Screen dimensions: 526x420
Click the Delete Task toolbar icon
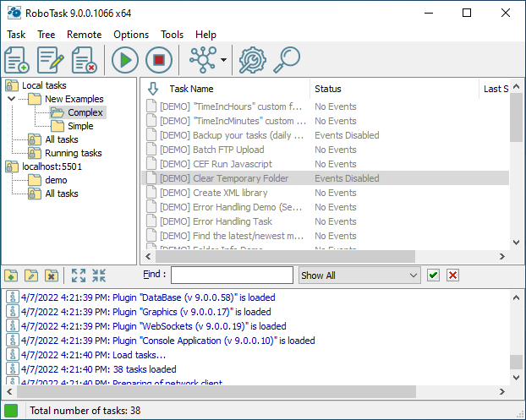click(85, 60)
